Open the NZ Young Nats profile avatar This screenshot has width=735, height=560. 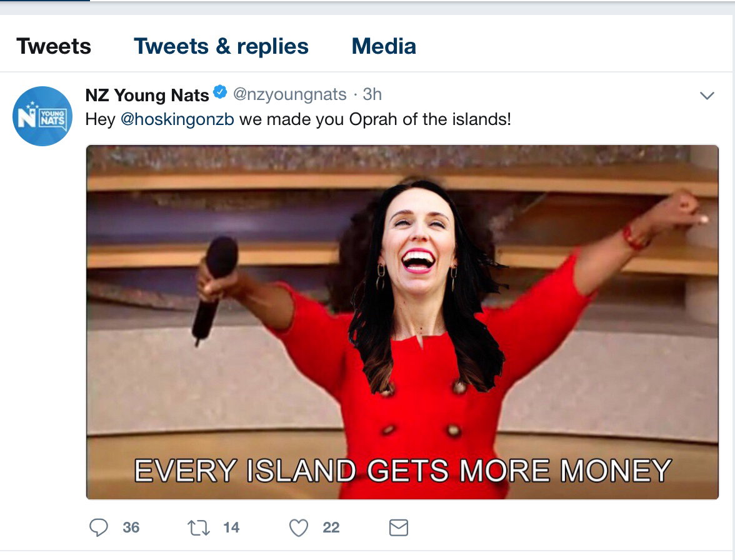tap(42, 116)
